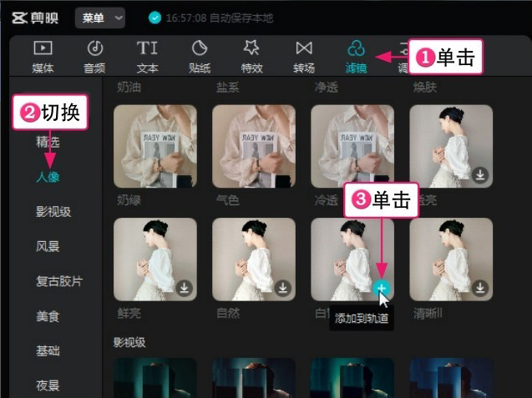Select the 夜景 night scene category
The image size is (532, 398).
48,385
